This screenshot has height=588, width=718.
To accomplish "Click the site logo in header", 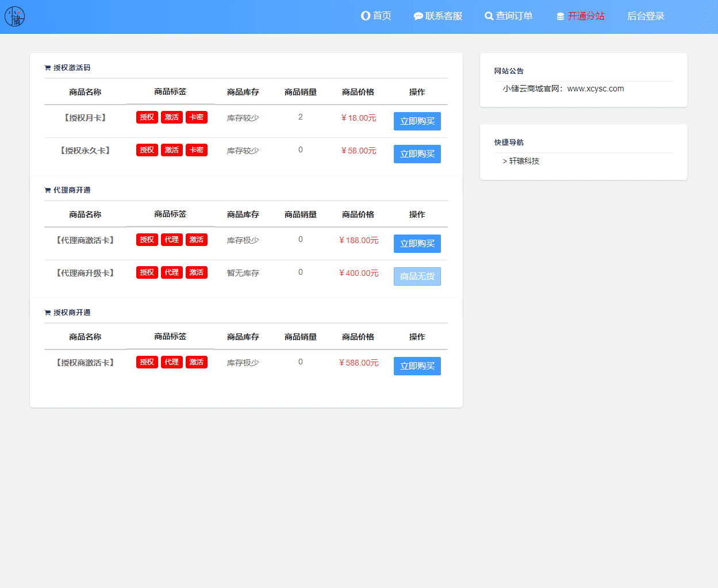I will click(x=14, y=17).
